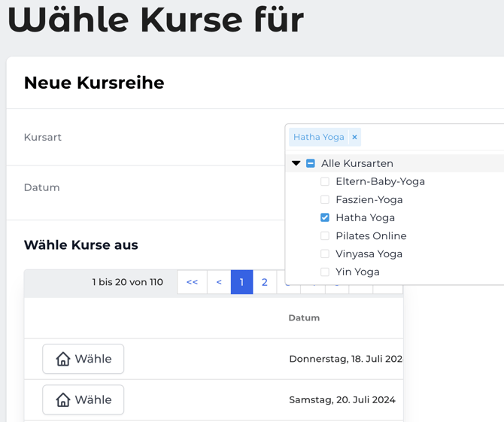Screen dimensions: 504x422
Task: Collapse the Alle Kursarten tree arrow
Action: tap(296, 163)
